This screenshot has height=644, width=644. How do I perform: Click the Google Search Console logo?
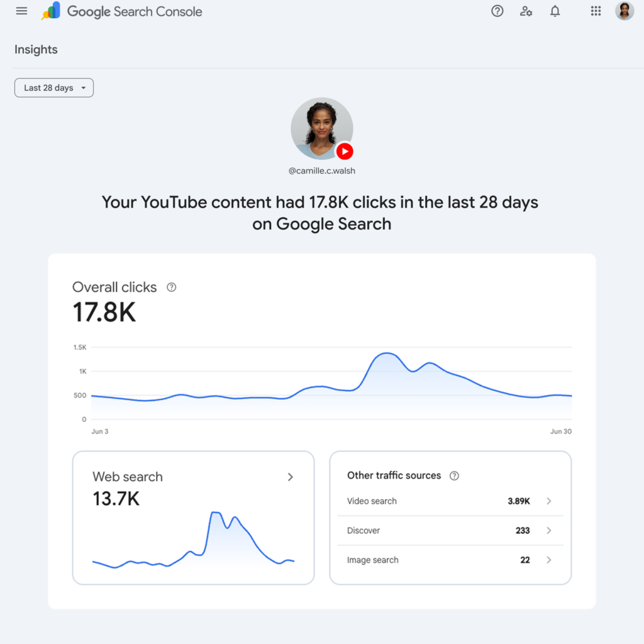click(121, 11)
